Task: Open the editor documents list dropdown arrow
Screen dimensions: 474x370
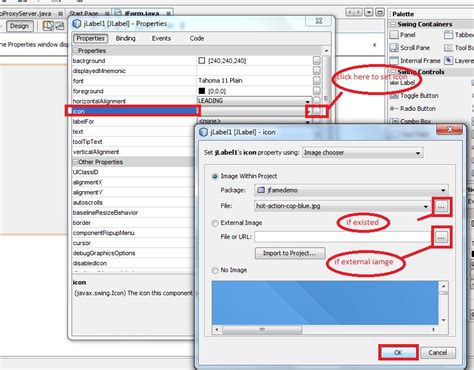Action: [369, 12]
